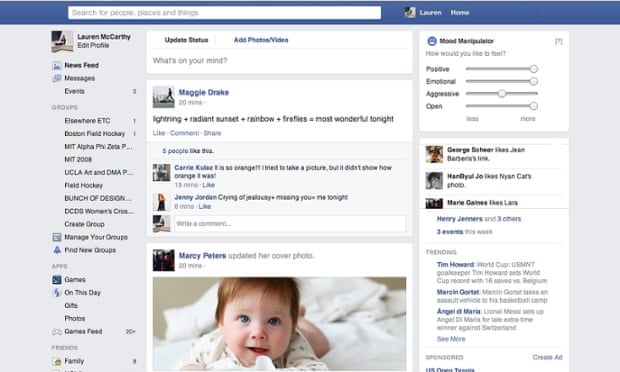Click Marcy Peters' baby cover photo

[280, 324]
